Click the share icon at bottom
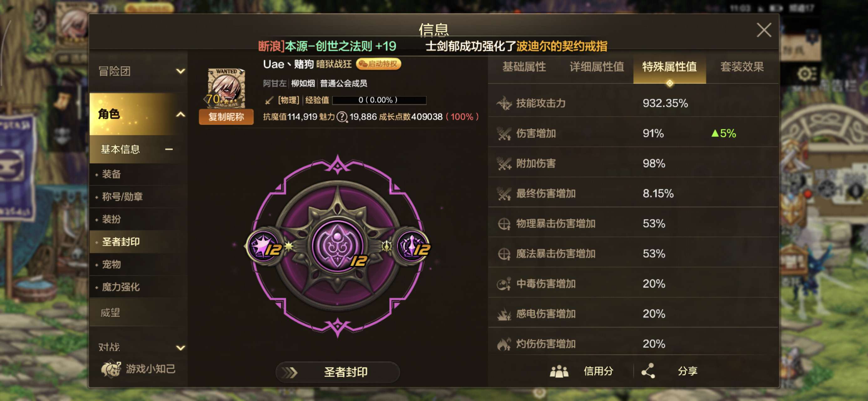This screenshot has width=868, height=401. (x=648, y=371)
